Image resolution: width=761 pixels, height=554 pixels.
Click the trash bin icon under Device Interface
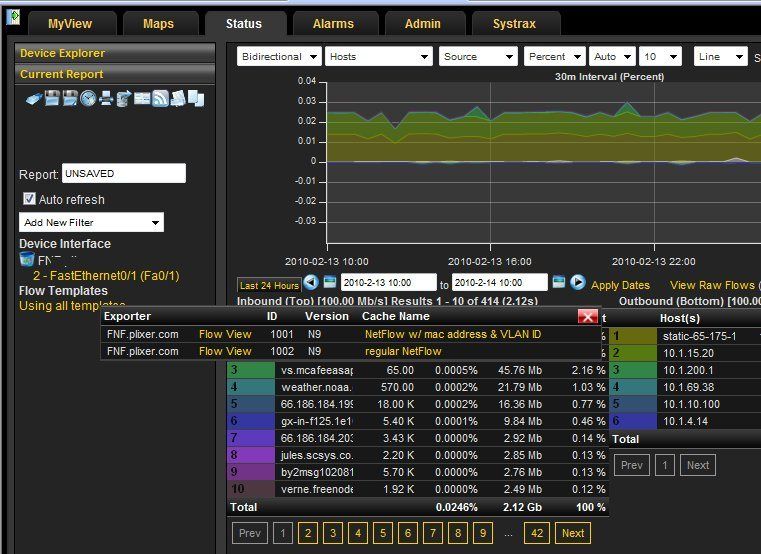(27, 259)
